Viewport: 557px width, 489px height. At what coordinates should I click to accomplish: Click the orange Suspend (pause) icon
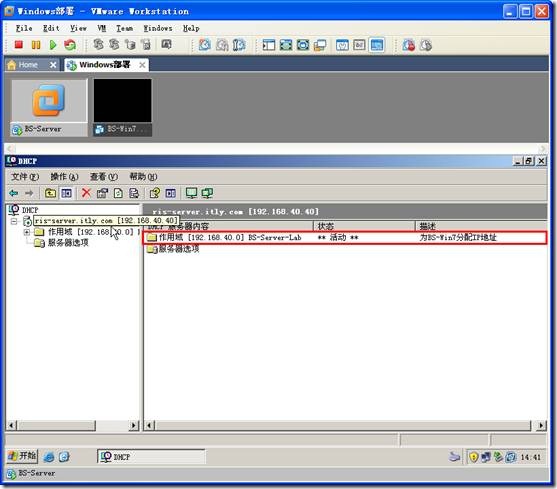(36, 45)
